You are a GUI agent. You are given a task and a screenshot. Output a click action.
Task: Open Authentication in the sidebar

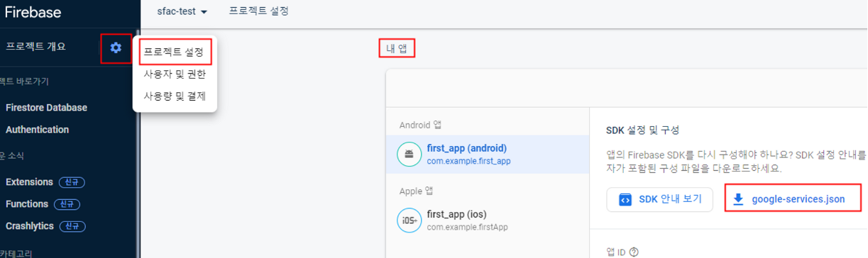tap(37, 130)
